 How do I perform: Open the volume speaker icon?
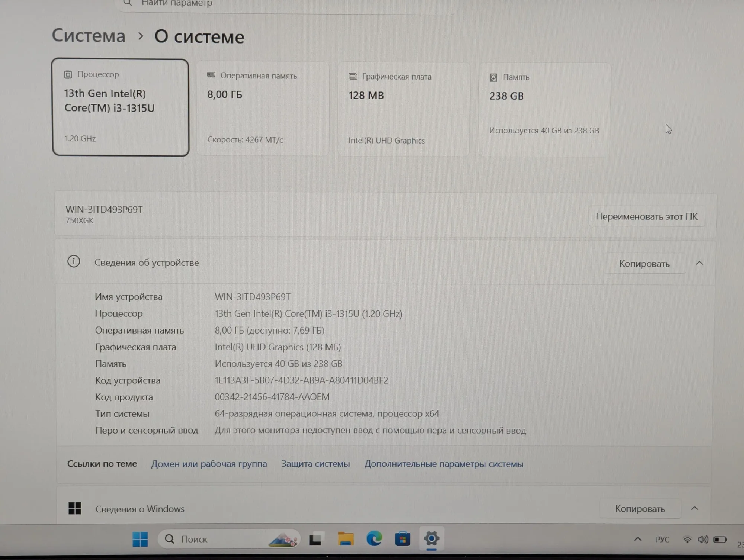click(x=703, y=540)
